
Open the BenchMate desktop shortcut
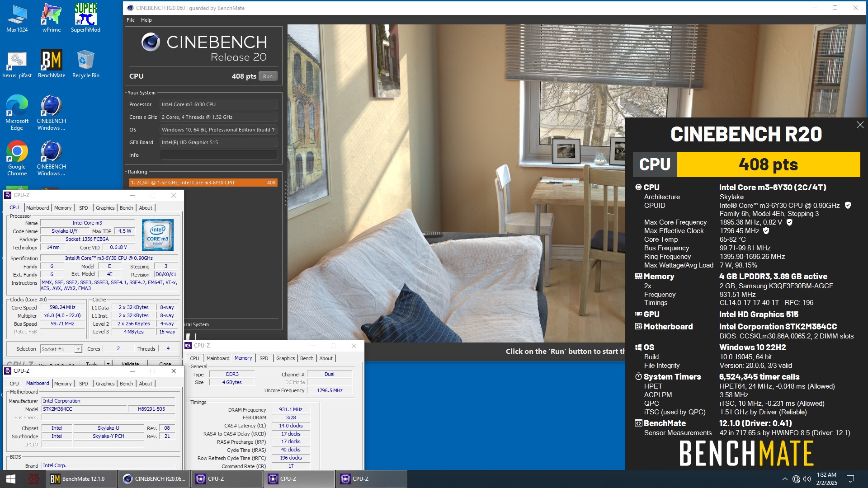(x=52, y=64)
